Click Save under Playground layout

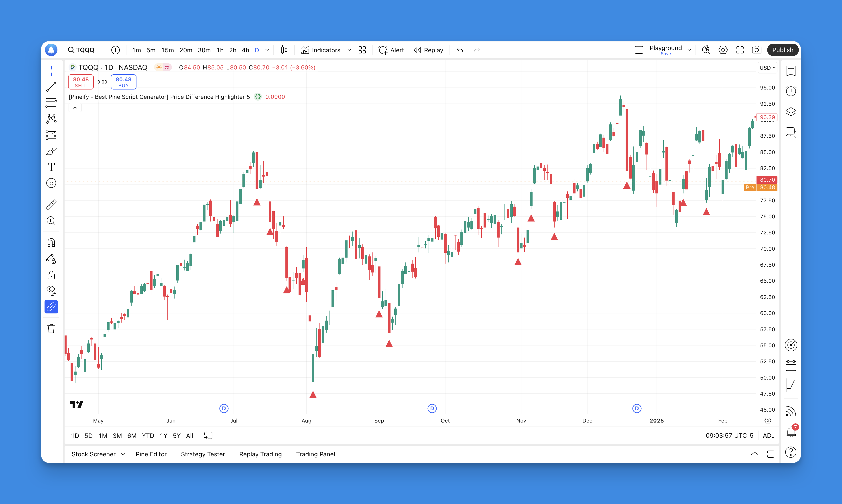666,54
